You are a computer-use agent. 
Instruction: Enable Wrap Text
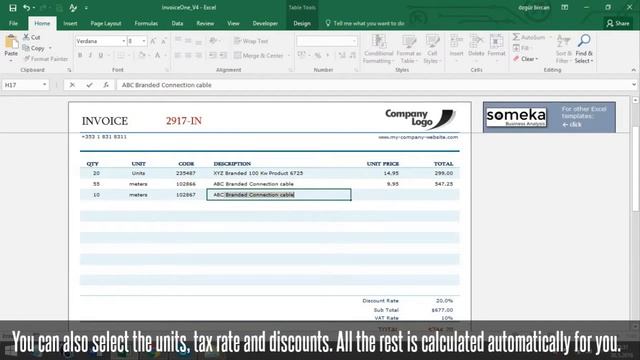click(251, 41)
